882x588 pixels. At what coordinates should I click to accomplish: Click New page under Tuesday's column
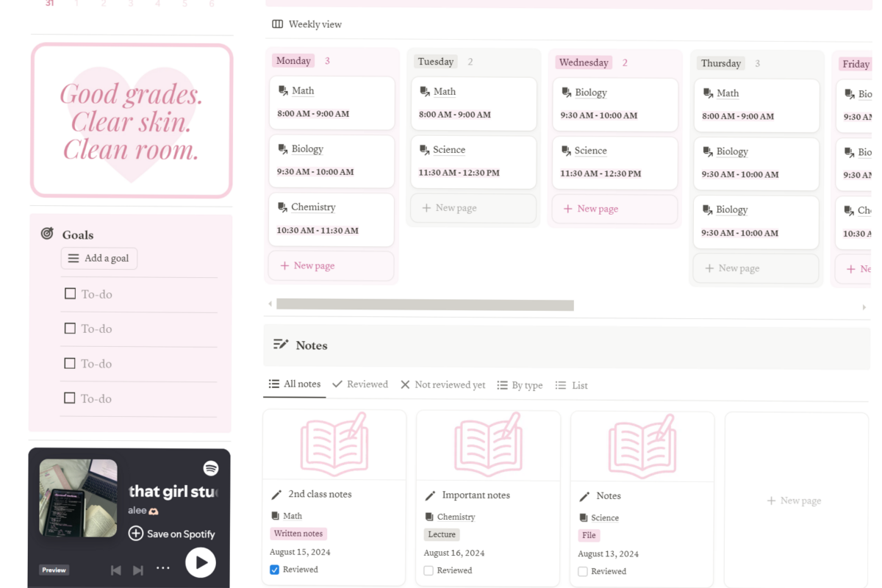(473, 208)
